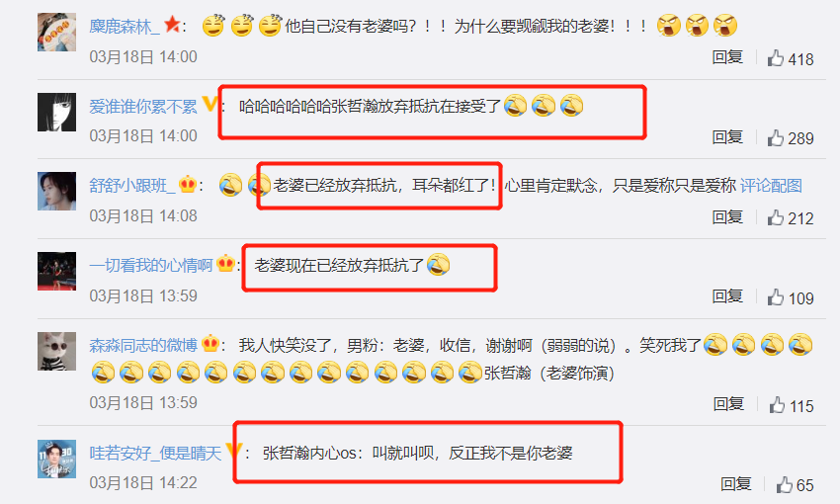The width and height of the screenshot is (840, 504).
Task: View 麋鹿森林_ avatar picture
Action: coord(56,33)
